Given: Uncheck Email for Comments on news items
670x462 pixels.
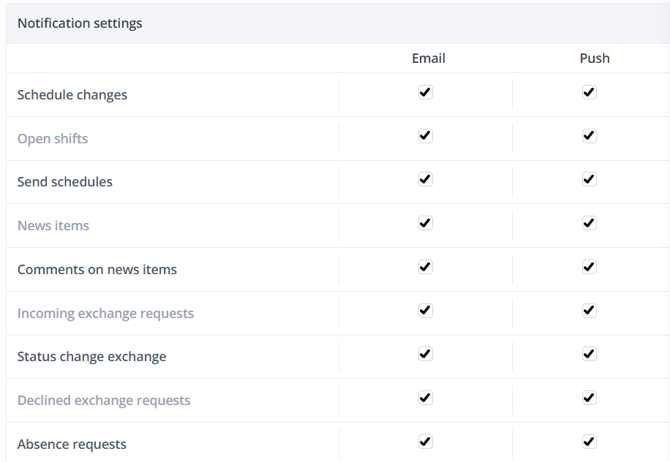Looking at the screenshot, I should pos(425,267).
